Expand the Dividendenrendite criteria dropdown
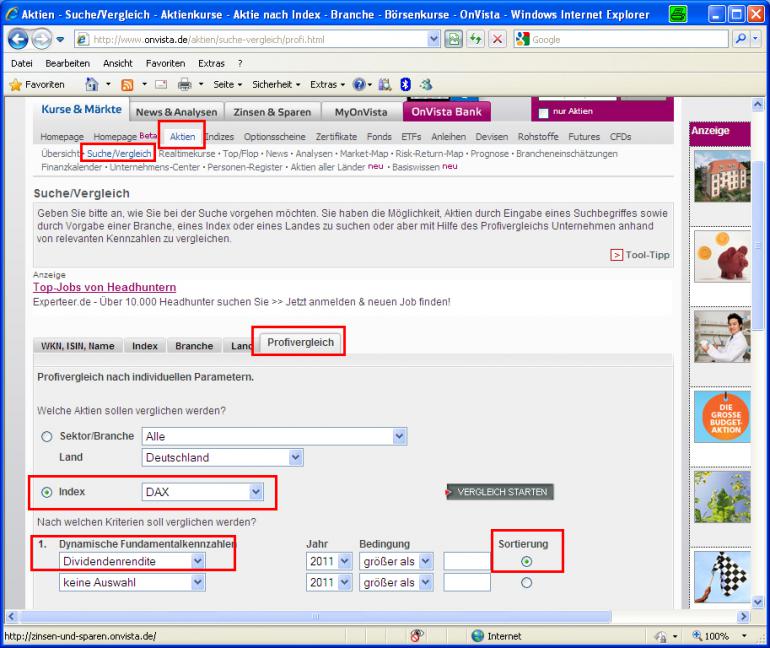770x648 pixels. coord(198,561)
